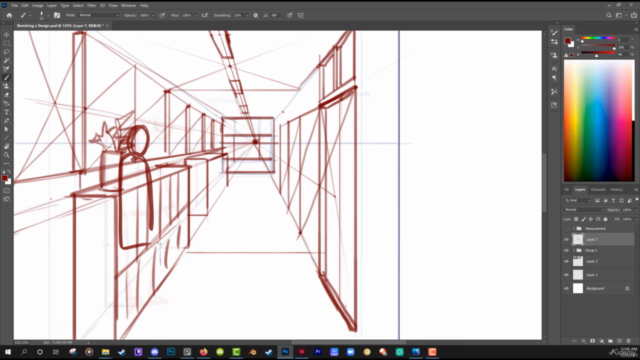Select the Magic Wand tool
The height and width of the screenshot is (360, 640).
(x=7, y=60)
